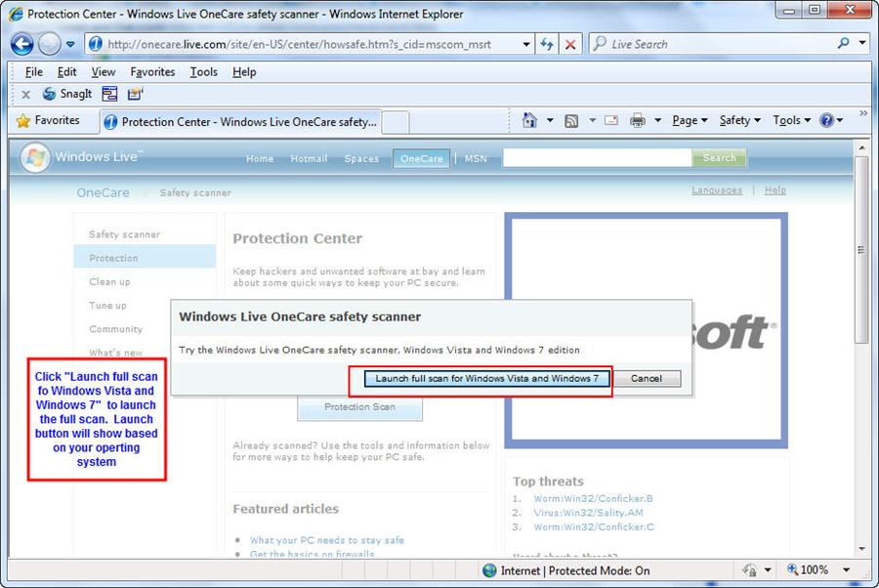Go to Windows Live Home link
The image size is (879, 588).
click(260, 158)
